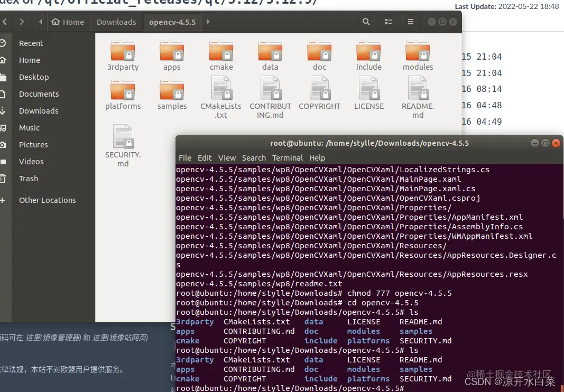Viewport: 564px width, 392px height.
Task: Open the platforms folder icon
Action: tap(123, 90)
